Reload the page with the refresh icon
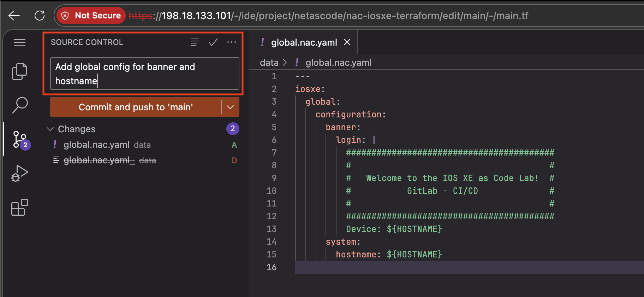 pos(40,16)
